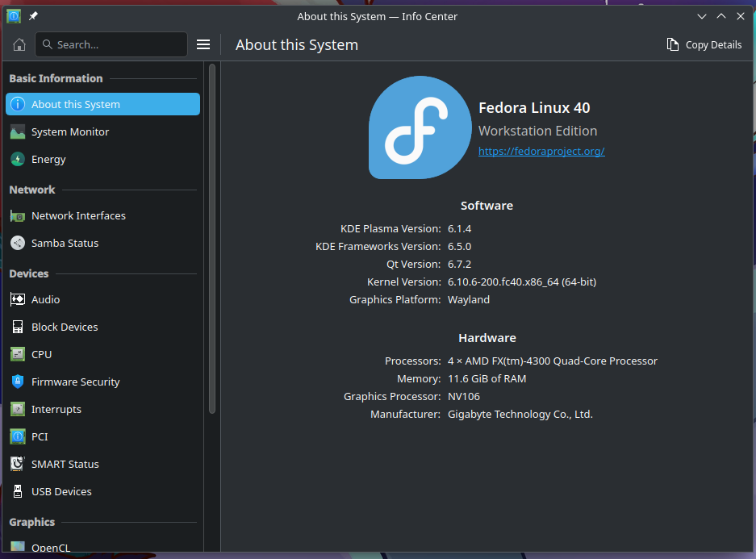
Task: Click Qt Version value 6.7.2
Action: coord(459,265)
